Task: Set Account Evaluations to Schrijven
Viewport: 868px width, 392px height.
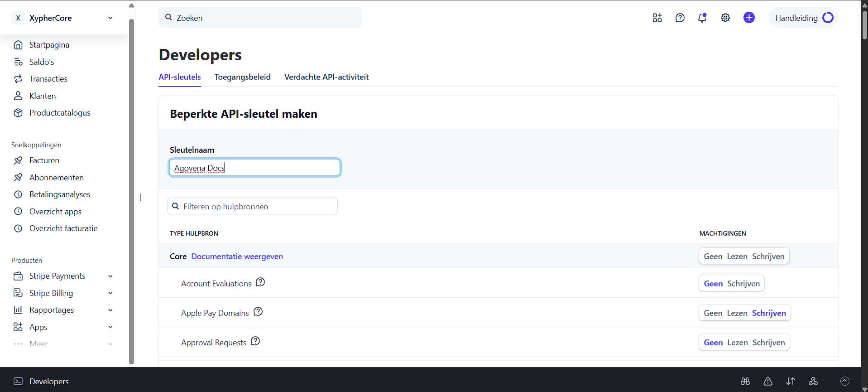Action: [743, 284]
